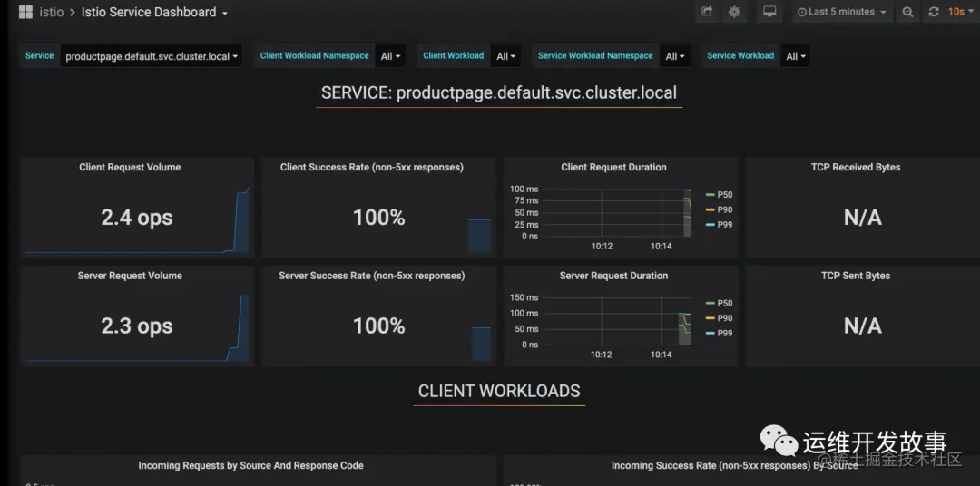Open the Istio Service Dashboard title dropdown
Image resolution: width=980 pixels, height=486 pixels.
point(154,12)
